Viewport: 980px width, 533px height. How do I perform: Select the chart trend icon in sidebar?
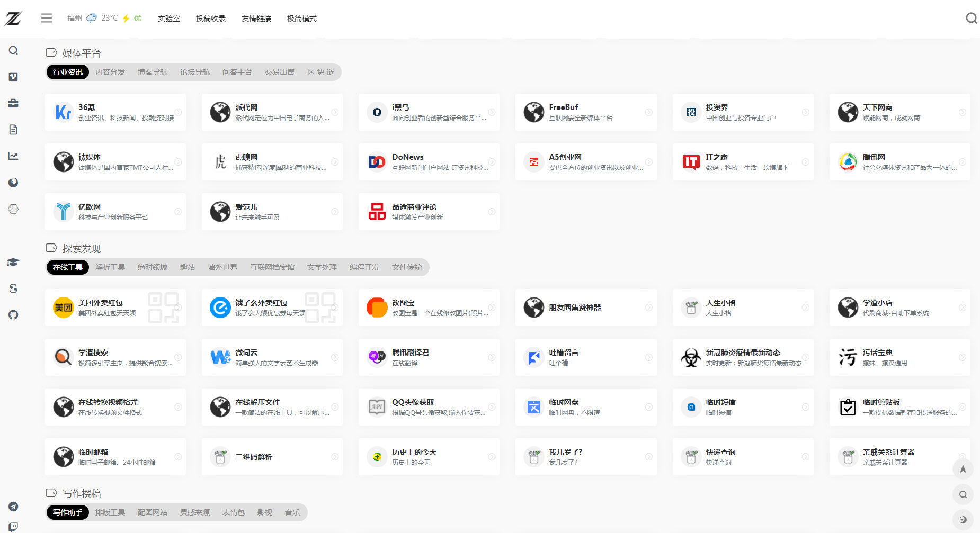tap(13, 156)
